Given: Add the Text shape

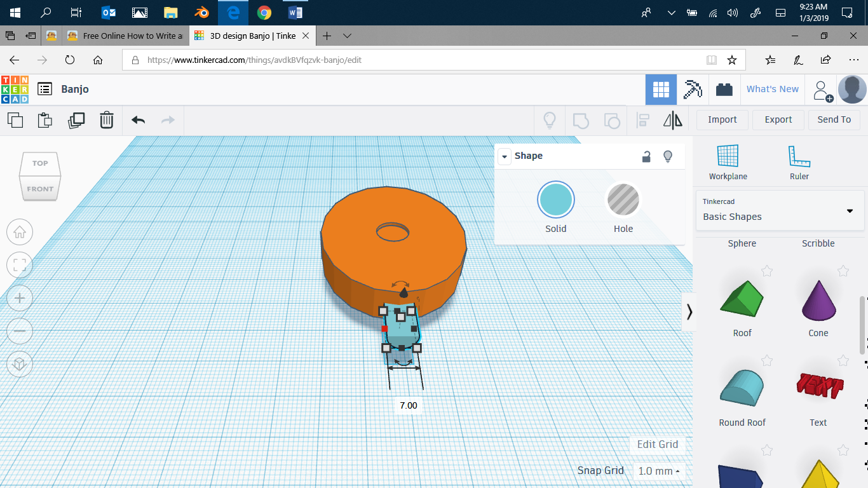Looking at the screenshot, I should [820, 385].
